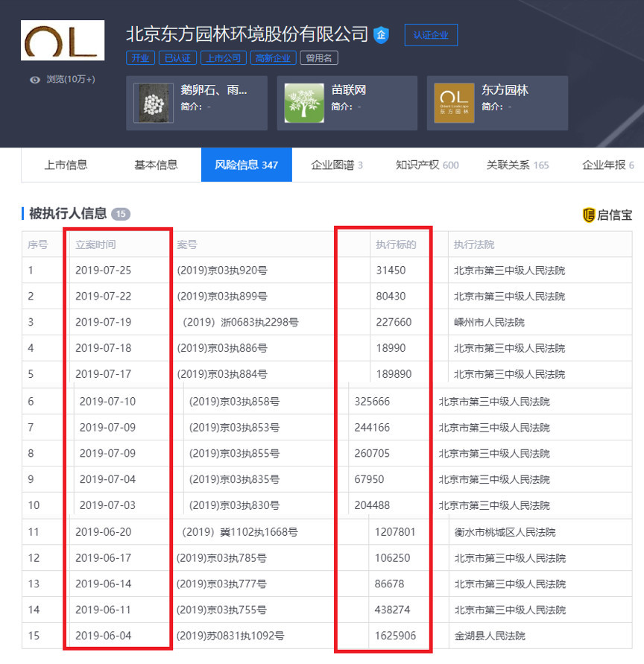Click the 嵊州市人民法院 court name
Viewport: 644px width, 664px height.
[x=490, y=322]
